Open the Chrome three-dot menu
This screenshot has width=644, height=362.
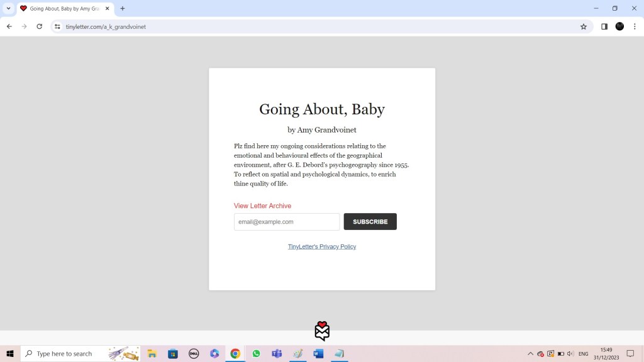tap(635, 26)
